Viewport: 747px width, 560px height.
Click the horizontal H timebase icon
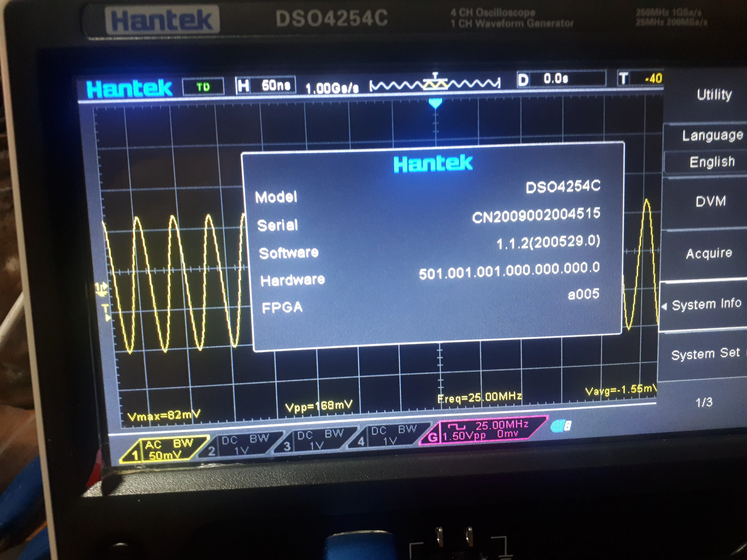(243, 86)
